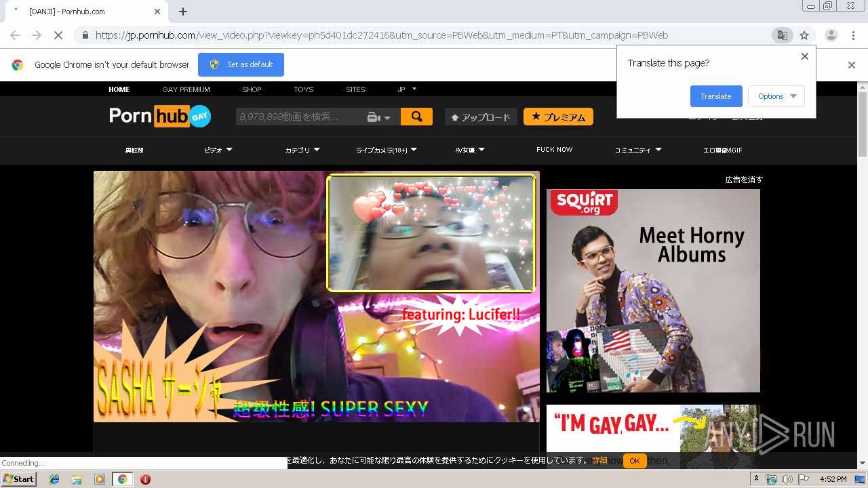Viewport: 868px width, 488px height.
Task: Open a new tab with plus icon
Action: [x=183, y=12]
